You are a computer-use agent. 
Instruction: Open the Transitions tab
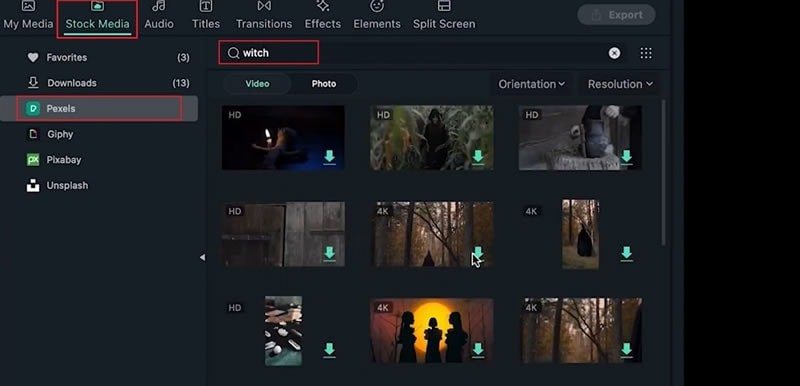pyautogui.click(x=264, y=15)
